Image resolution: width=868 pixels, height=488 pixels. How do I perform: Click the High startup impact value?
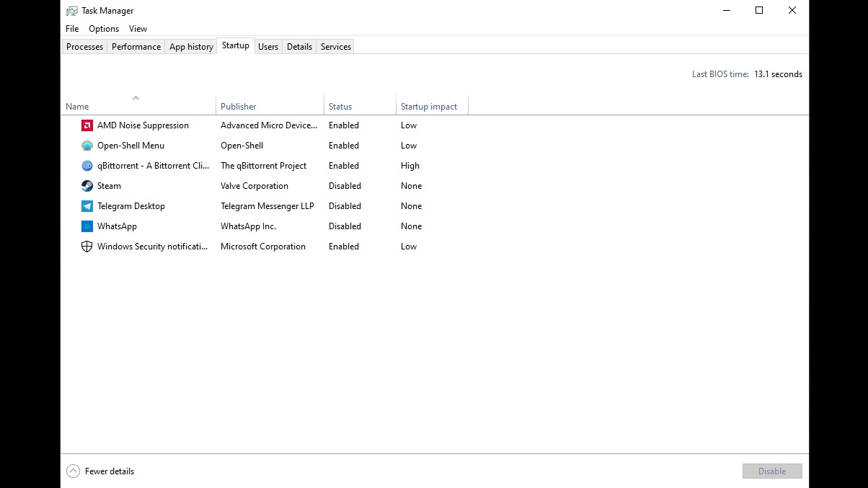pos(410,166)
